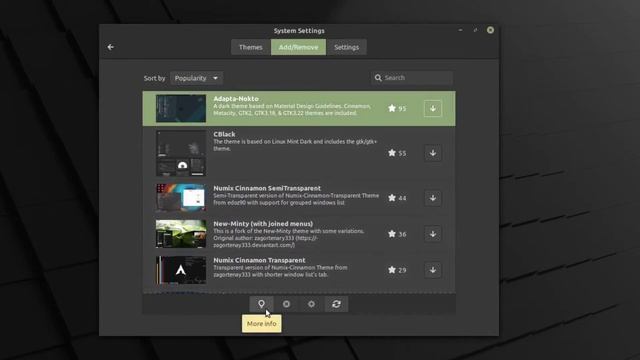Focus the Search input field
The height and width of the screenshot is (360, 640).
click(x=412, y=78)
